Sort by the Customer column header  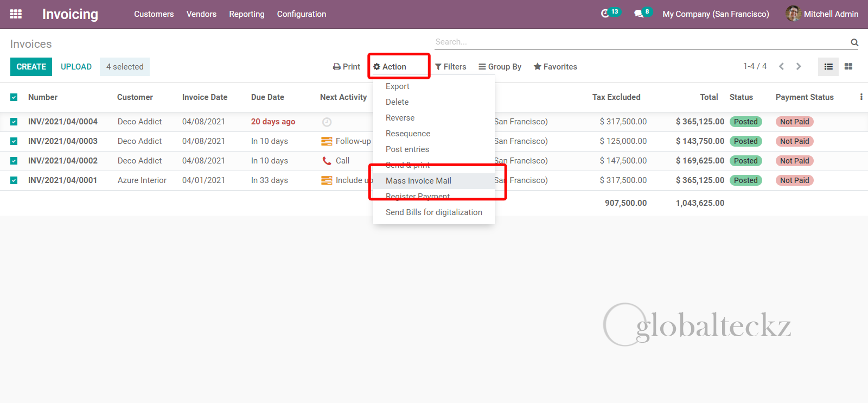tap(135, 97)
